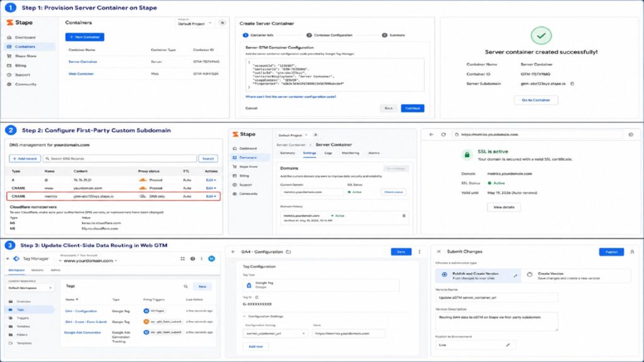Click the Tag Manager logo

click(x=16, y=258)
